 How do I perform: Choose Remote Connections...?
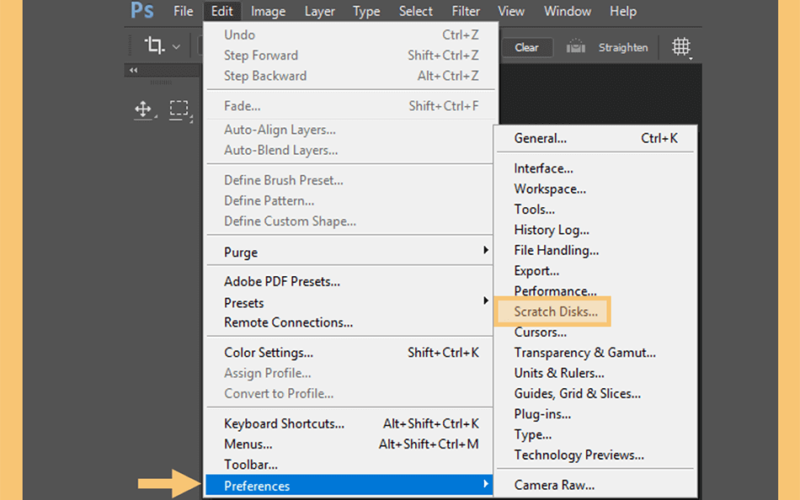[x=349, y=322]
